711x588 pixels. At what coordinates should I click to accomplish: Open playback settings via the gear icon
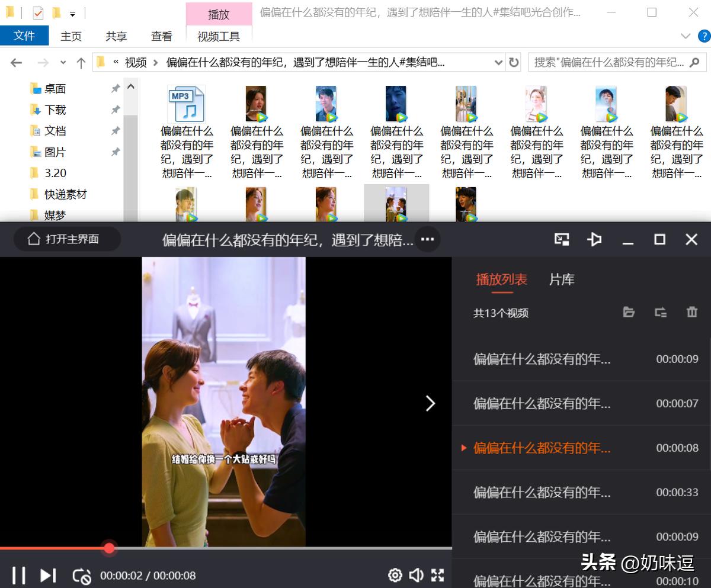(x=394, y=575)
